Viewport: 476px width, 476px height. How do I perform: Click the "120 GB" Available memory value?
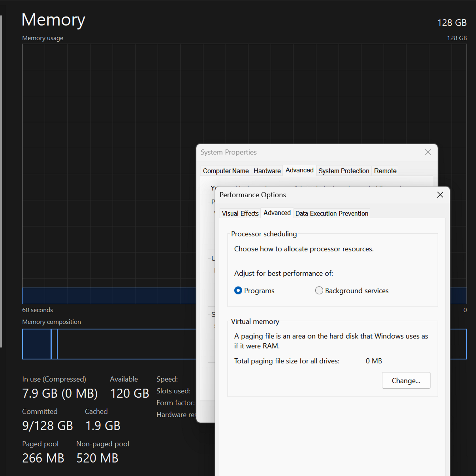130,393
